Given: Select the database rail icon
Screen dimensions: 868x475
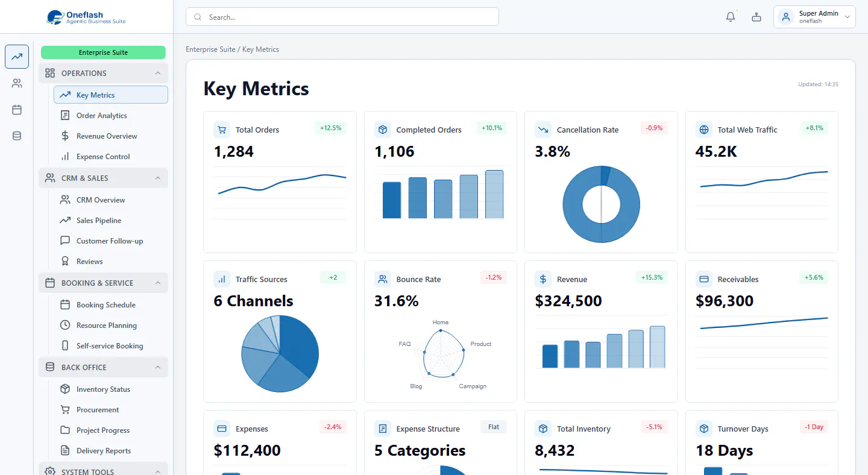Looking at the screenshot, I should (x=17, y=136).
